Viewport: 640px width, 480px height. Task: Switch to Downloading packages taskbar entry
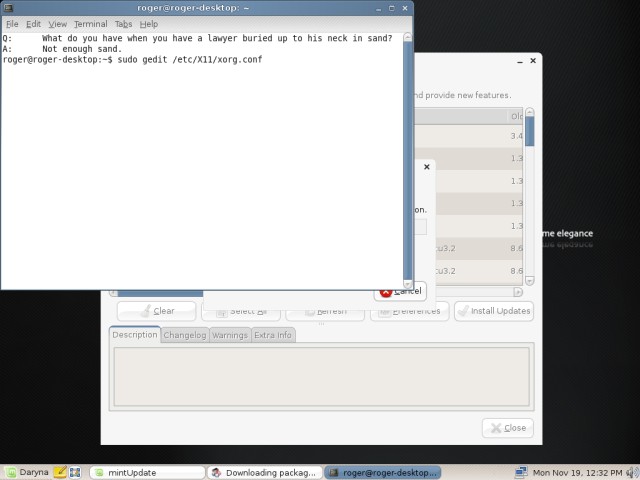[x=264, y=473]
